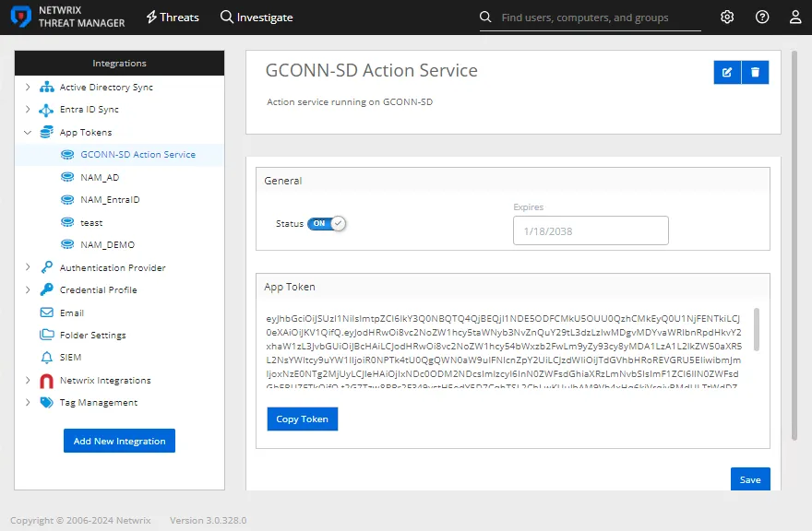
Task: Click the Expires date field
Action: click(x=591, y=230)
